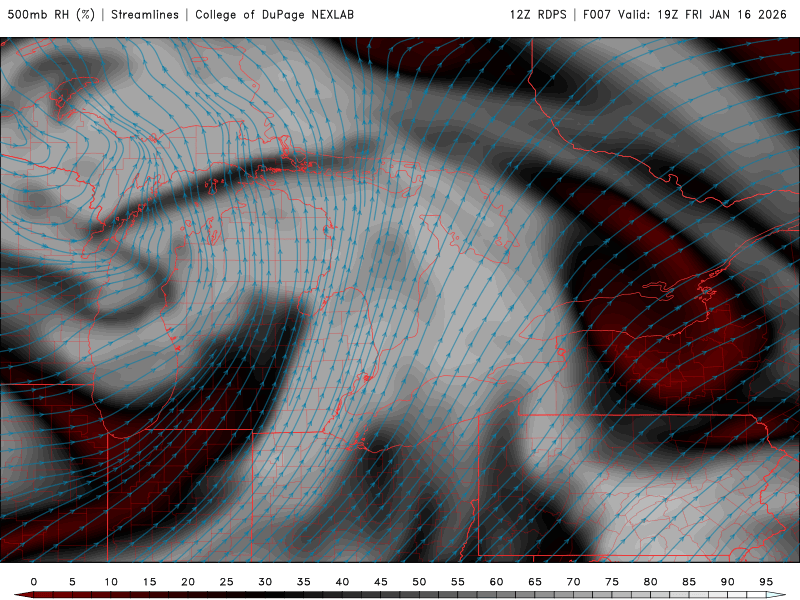Click the '10' value on the color scale

pyautogui.click(x=111, y=582)
